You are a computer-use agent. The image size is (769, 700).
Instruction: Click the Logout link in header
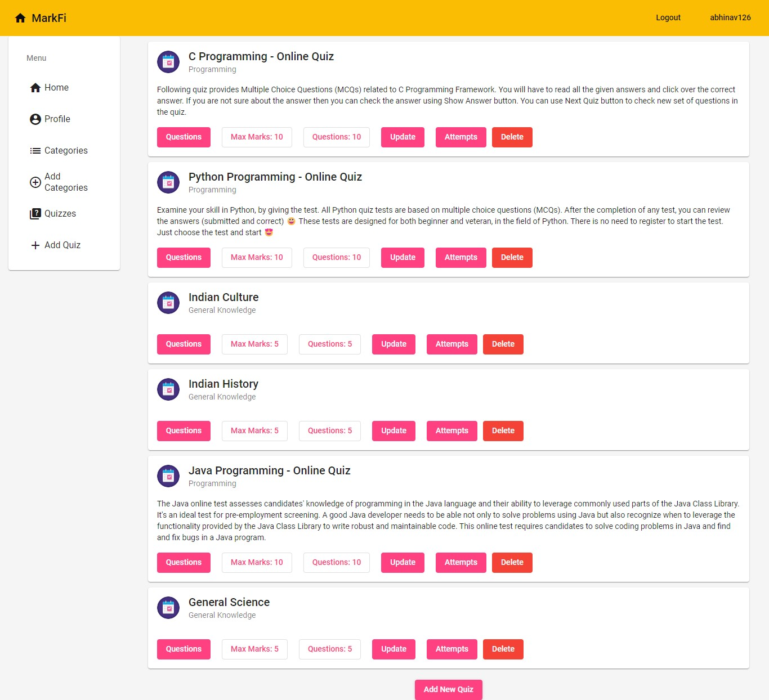tap(668, 17)
